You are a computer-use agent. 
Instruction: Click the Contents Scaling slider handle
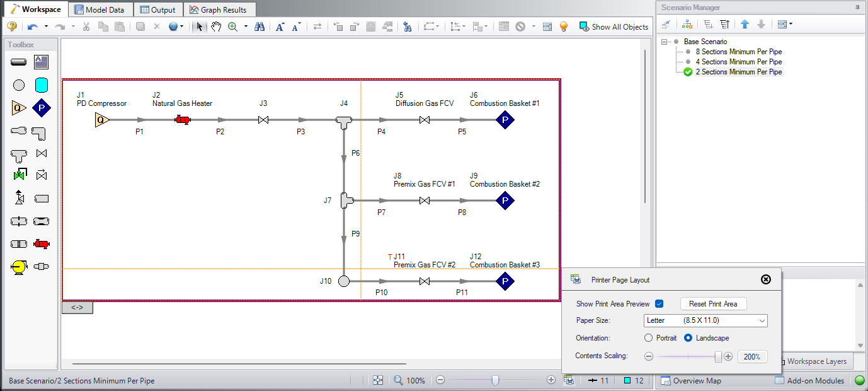tap(718, 356)
